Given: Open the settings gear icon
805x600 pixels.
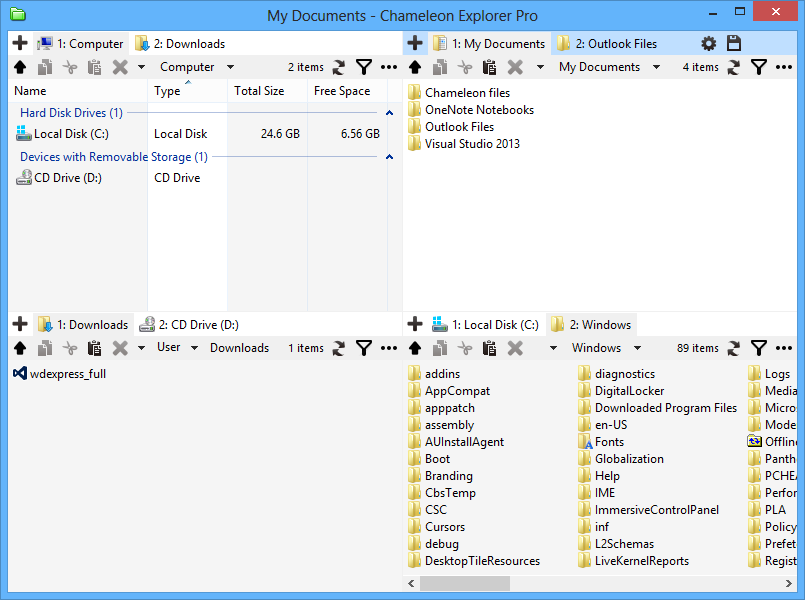Looking at the screenshot, I should pos(708,43).
